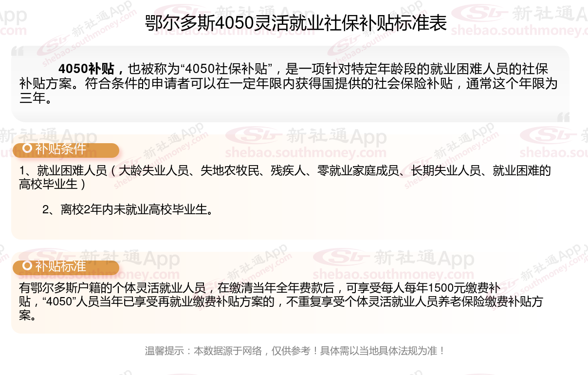Click the circle icon in the 补贴标准 badge
This screenshot has width=588, height=375.
28,265
